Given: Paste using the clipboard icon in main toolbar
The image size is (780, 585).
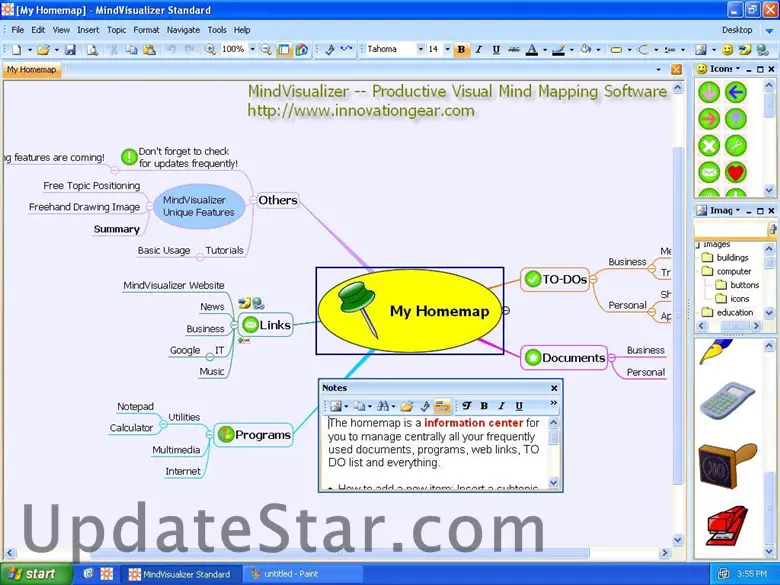Looking at the screenshot, I should pyautogui.click(x=149, y=49).
